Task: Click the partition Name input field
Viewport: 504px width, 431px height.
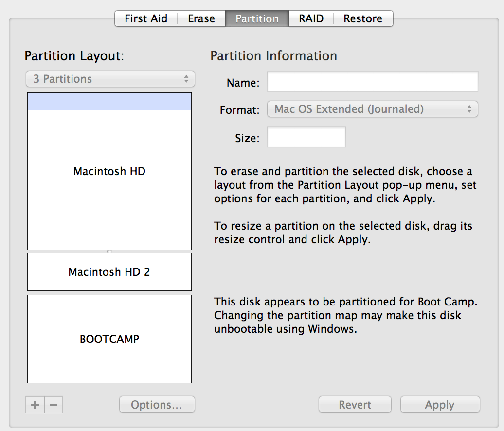Action: 373,82
